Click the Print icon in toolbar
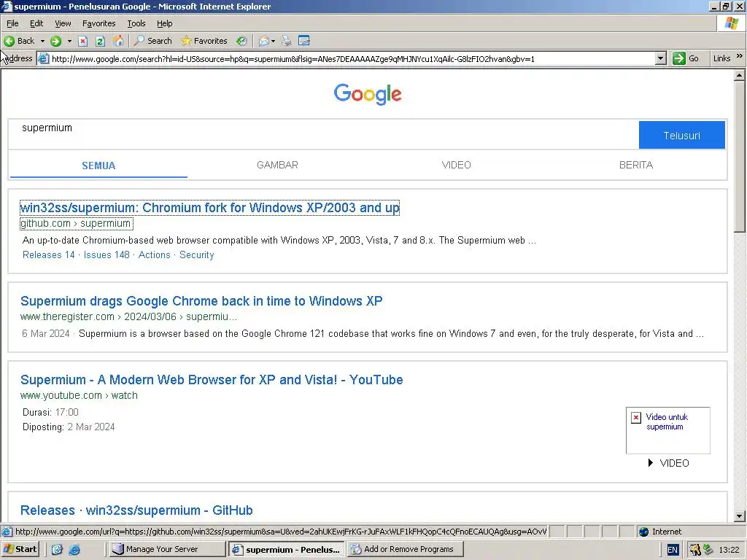747x560 pixels. (286, 41)
